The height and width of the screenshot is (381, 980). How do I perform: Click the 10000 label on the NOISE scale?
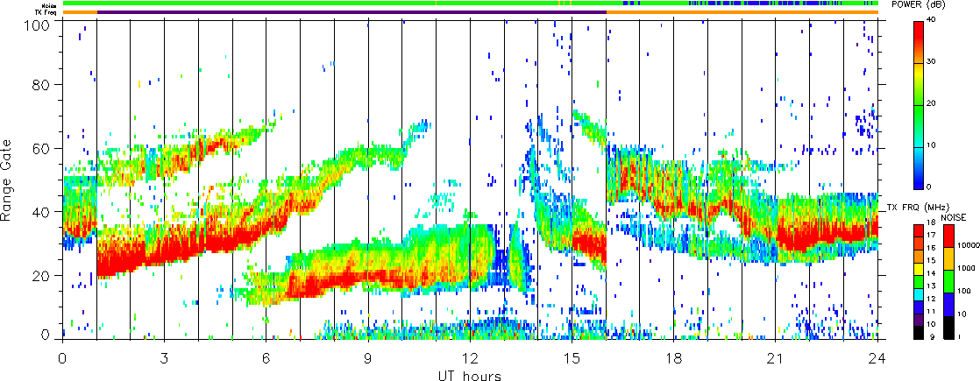tap(968, 245)
